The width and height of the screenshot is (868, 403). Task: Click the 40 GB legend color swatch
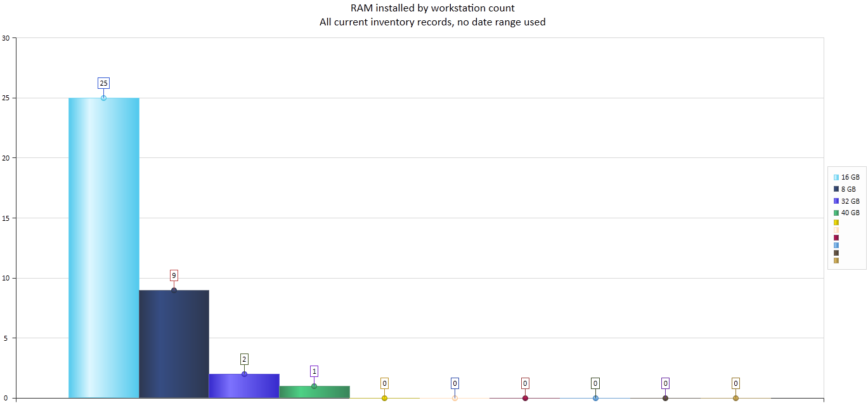pyautogui.click(x=836, y=213)
